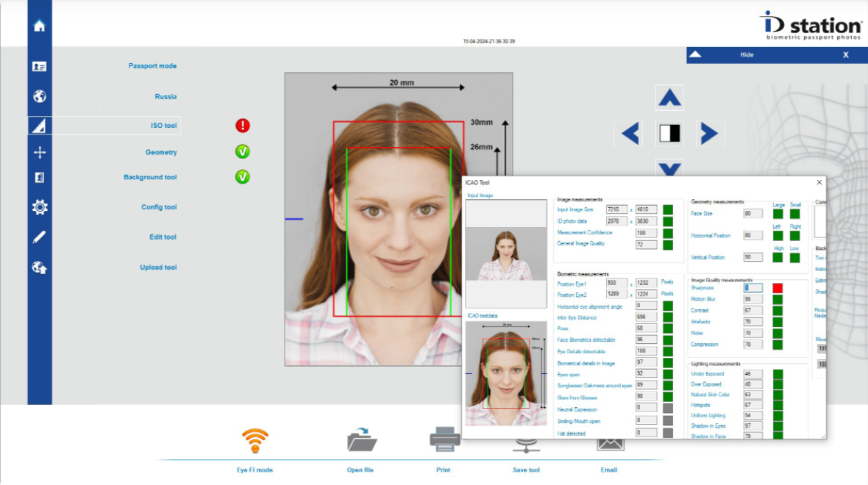This screenshot has width=868, height=485.
Task: Select the Input Image thumbnail
Action: (x=505, y=254)
